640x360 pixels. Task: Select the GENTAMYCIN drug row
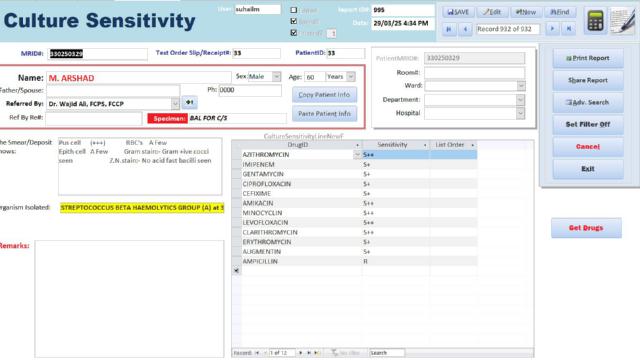[359, 174]
